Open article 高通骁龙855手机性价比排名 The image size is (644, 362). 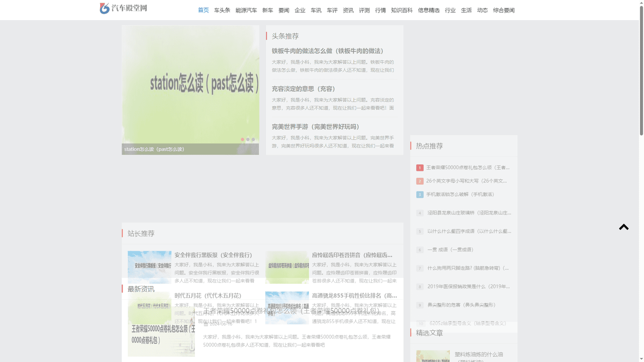point(355,295)
